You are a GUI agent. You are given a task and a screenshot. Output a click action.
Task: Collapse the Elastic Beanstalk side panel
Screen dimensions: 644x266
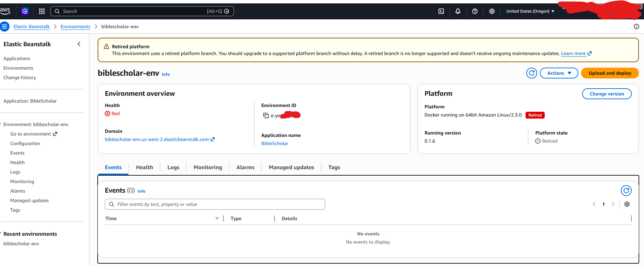tap(79, 44)
